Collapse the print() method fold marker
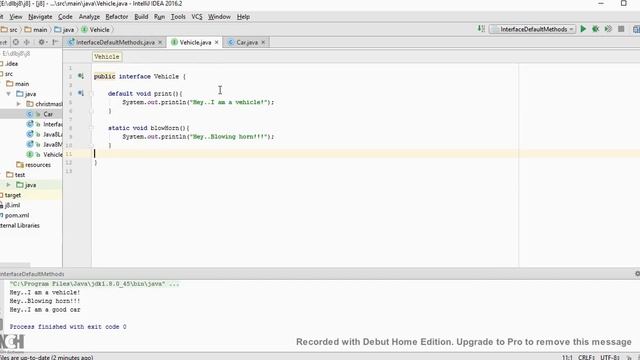 [x=92, y=93]
